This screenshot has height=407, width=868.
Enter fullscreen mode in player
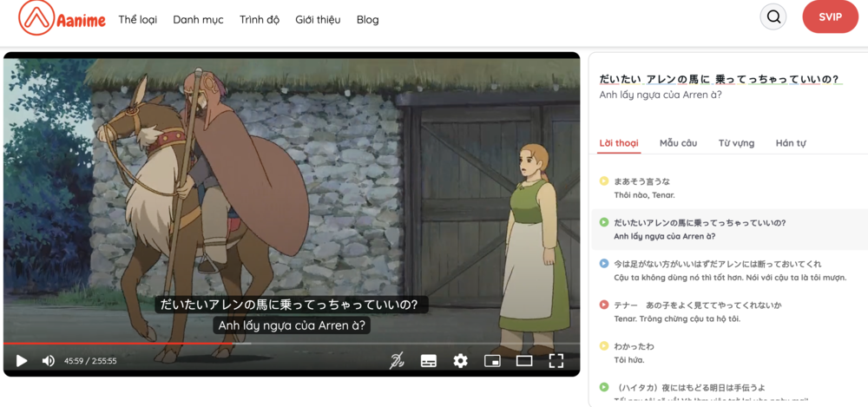(556, 361)
